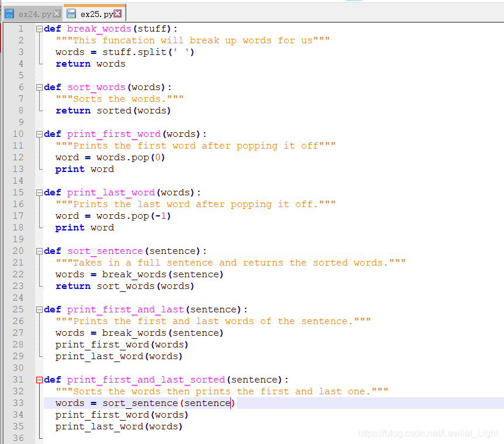Image resolution: width=504 pixels, height=444 pixels.
Task: Click "print_last_word(words)" on line 29
Action: coord(119,356)
